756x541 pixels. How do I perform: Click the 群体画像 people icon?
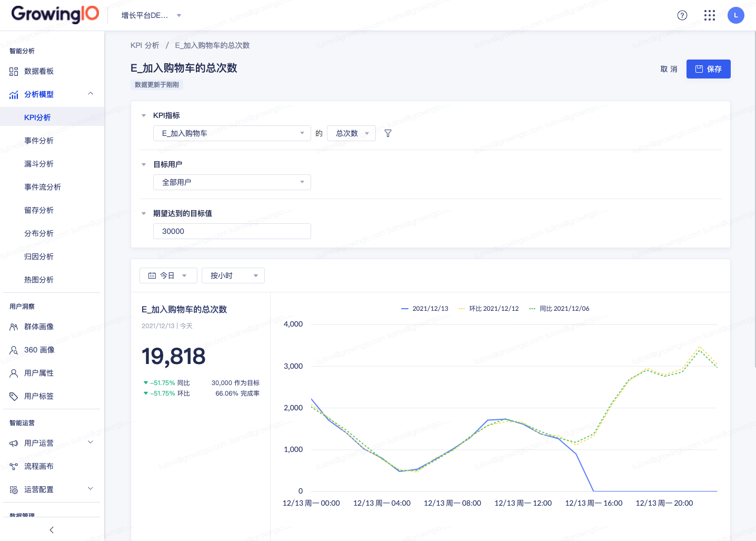pyautogui.click(x=14, y=327)
